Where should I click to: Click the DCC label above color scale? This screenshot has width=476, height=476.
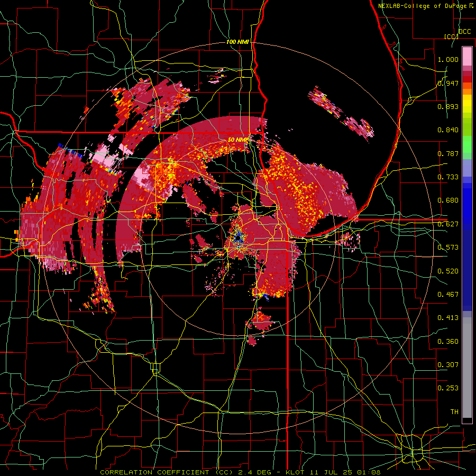[x=464, y=32]
